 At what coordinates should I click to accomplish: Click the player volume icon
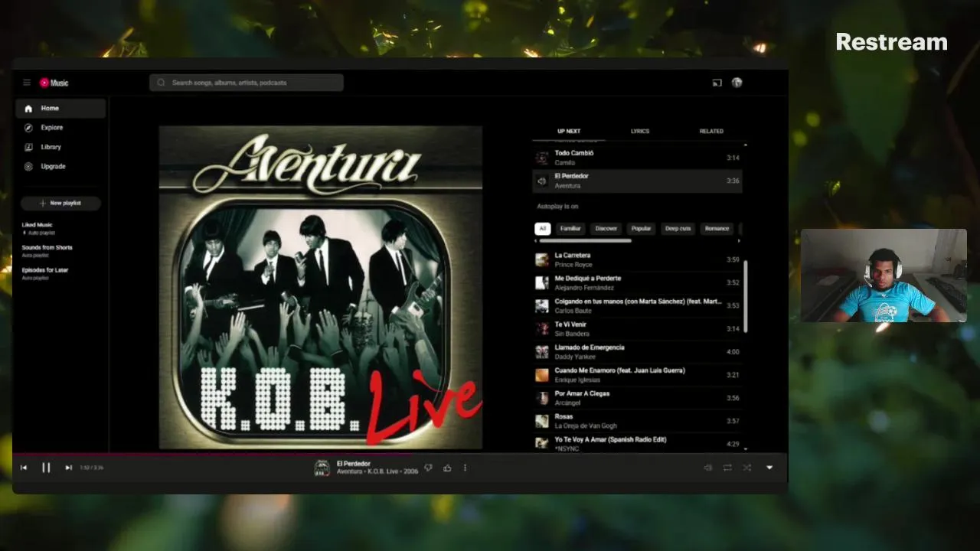pos(708,468)
